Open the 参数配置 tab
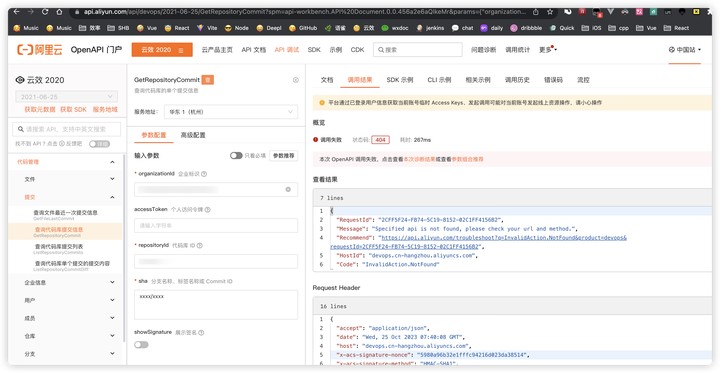The image size is (720, 373). pos(154,135)
